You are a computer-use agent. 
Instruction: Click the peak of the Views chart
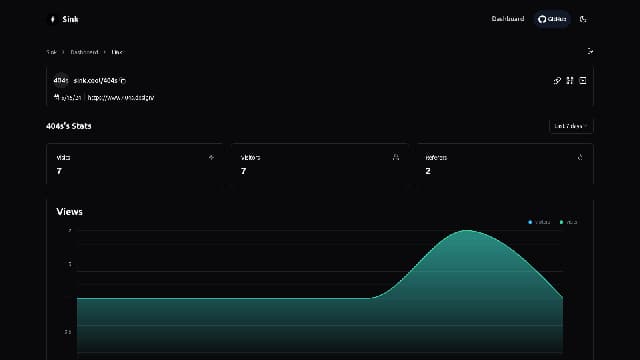[467, 231]
